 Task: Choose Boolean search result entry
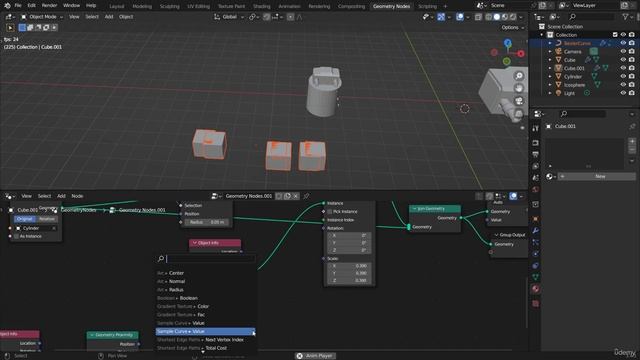tap(205, 298)
